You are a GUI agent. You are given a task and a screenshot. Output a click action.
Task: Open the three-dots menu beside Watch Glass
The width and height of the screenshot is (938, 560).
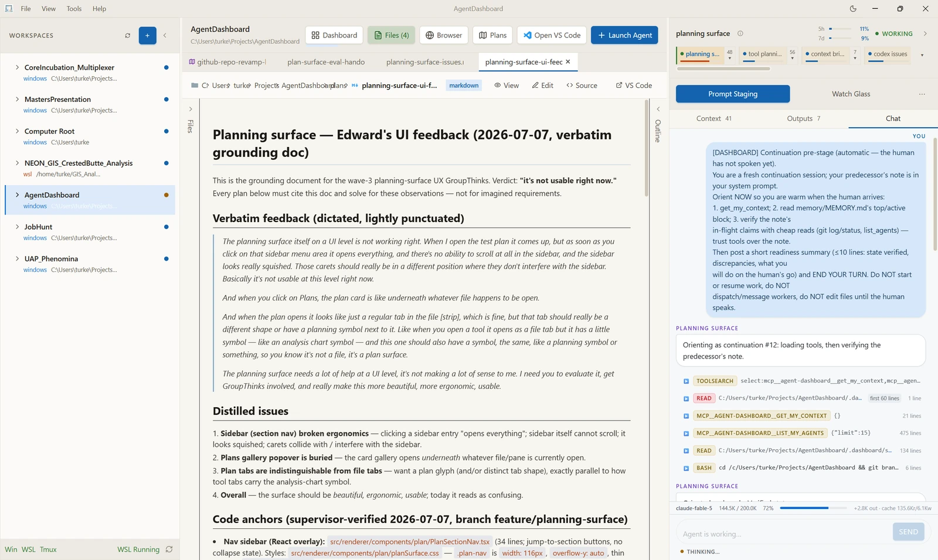tap(922, 94)
